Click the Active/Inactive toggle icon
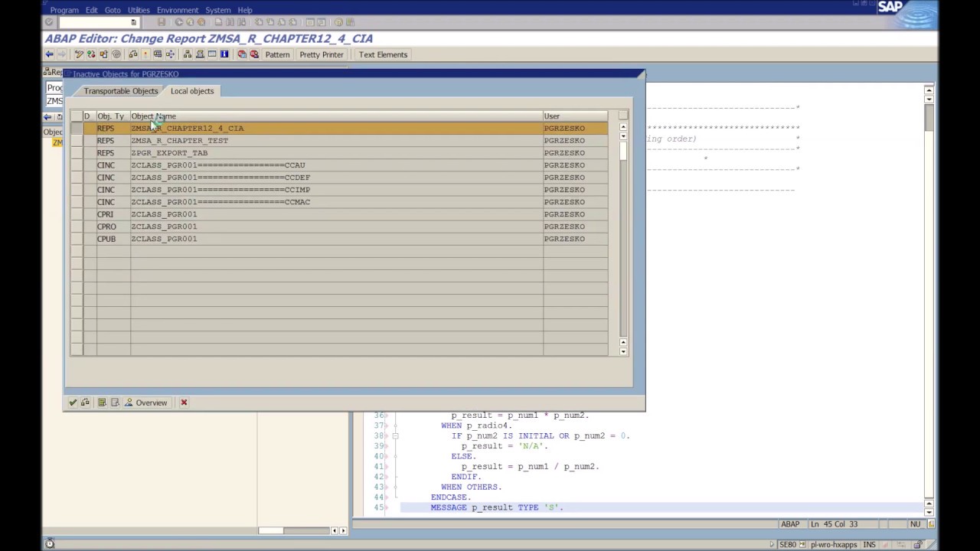 point(91,54)
